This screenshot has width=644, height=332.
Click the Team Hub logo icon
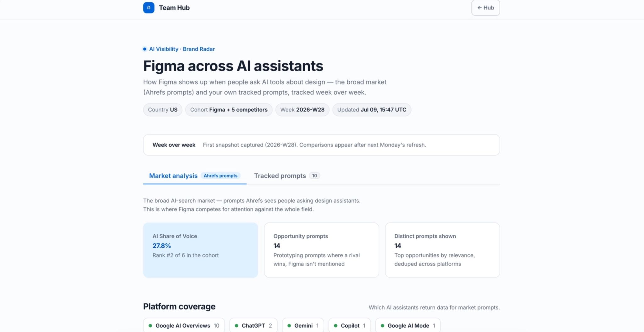tap(149, 8)
